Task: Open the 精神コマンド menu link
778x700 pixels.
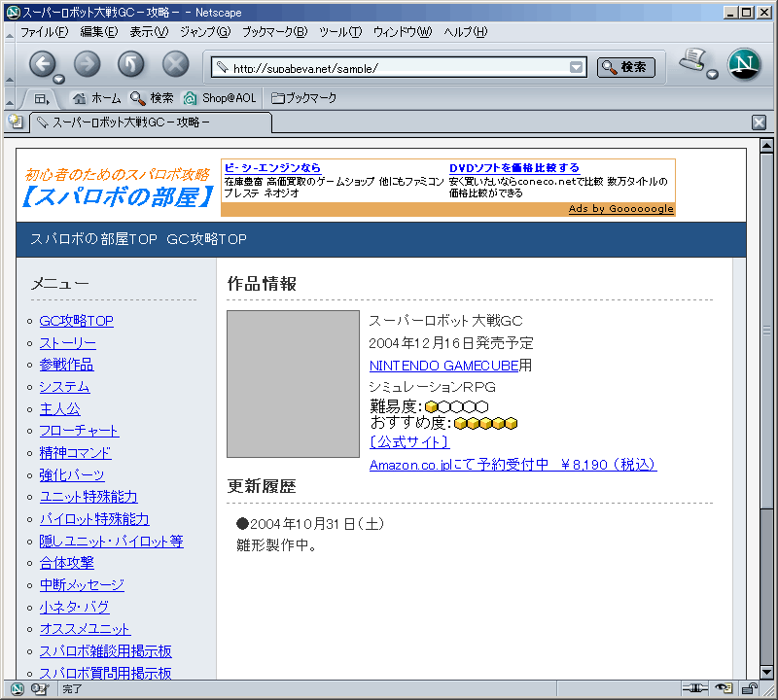Action: pyautogui.click(x=76, y=453)
